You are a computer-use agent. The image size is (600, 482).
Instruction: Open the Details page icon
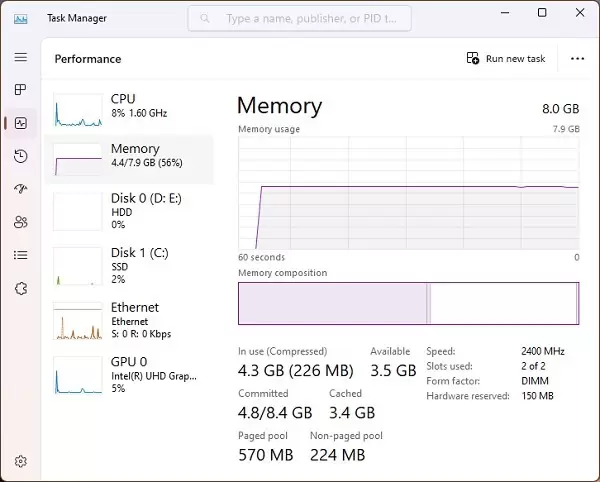[20, 255]
